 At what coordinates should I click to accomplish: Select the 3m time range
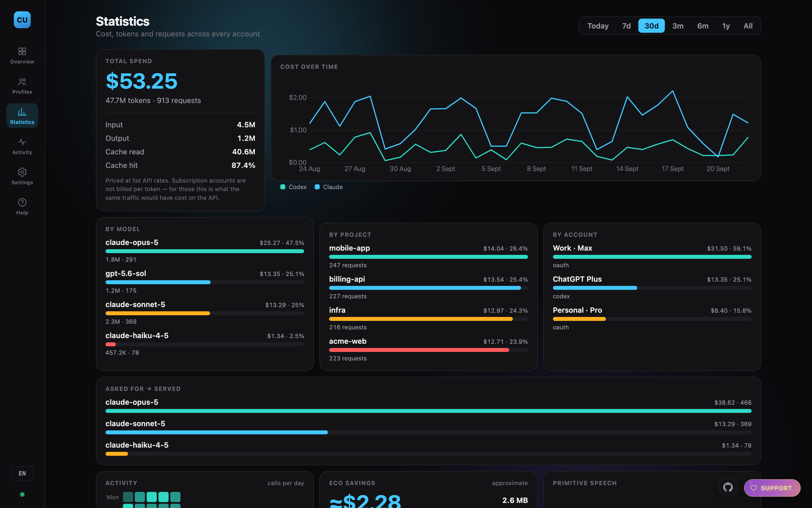[x=678, y=26]
